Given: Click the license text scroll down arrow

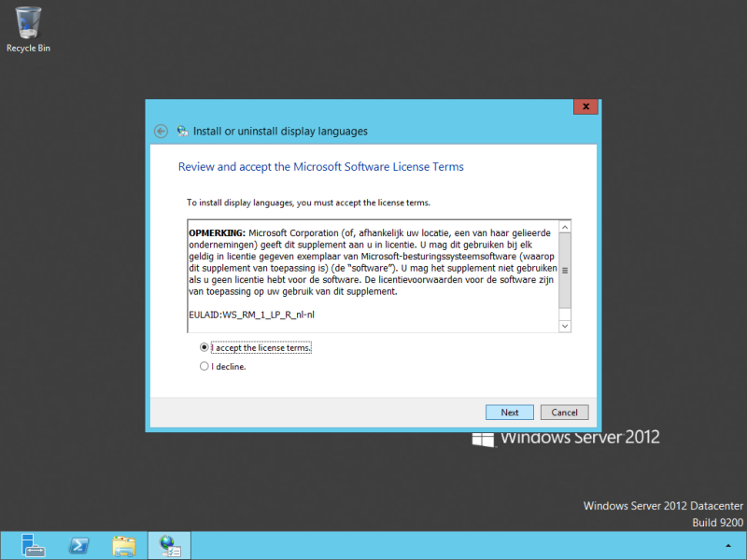Looking at the screenshot, I should (565, 326).
